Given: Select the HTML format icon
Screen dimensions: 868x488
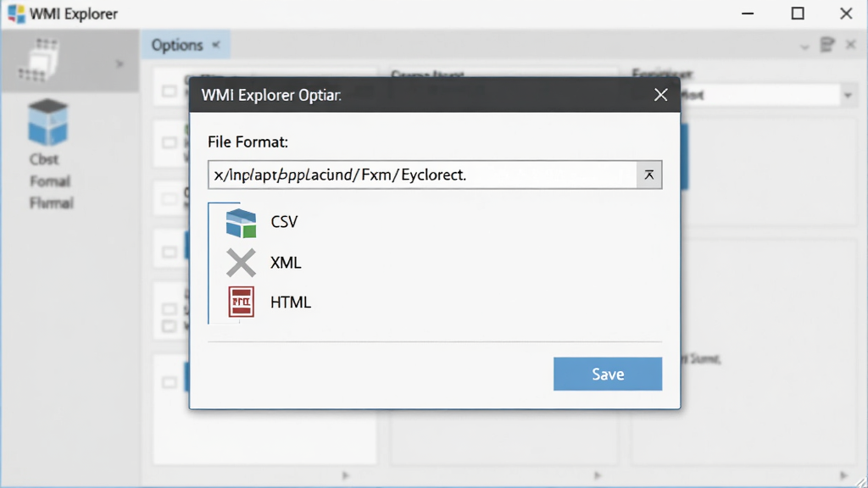Looking at the screenshot, I should 241,302.
